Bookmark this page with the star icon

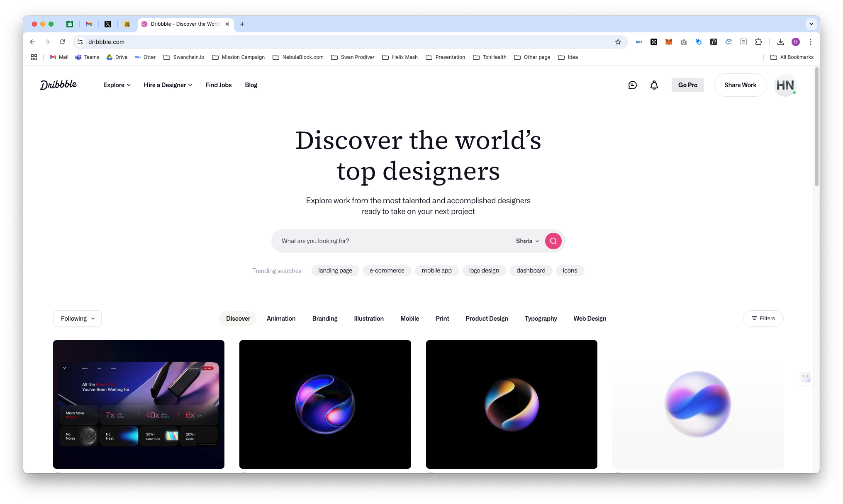(618, 42)
